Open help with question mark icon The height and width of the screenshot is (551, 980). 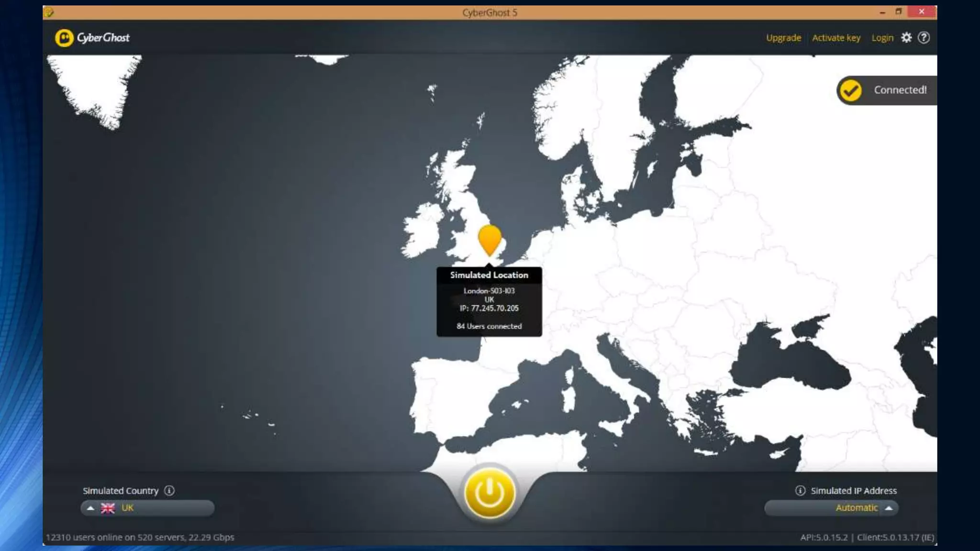coord(924,38)
